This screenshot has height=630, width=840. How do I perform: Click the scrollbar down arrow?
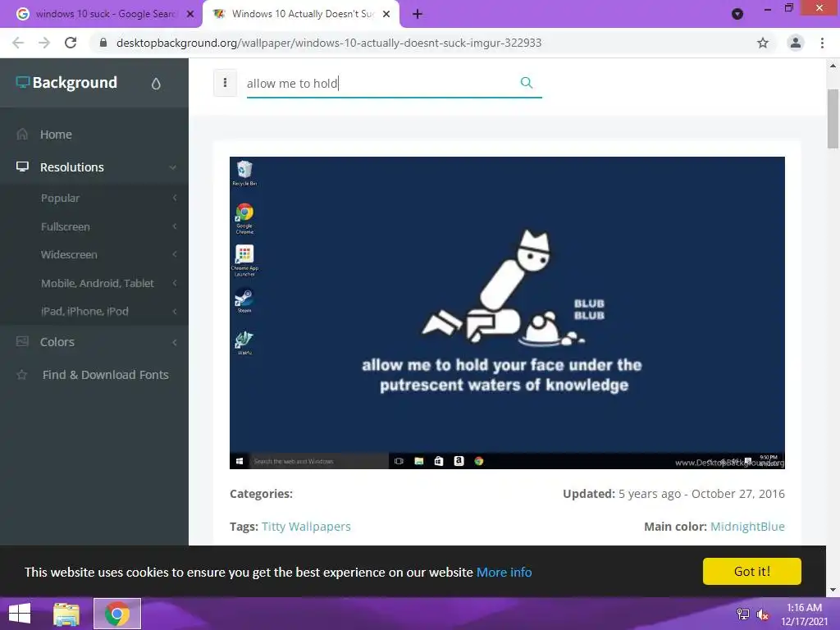(x=833, y=590)
